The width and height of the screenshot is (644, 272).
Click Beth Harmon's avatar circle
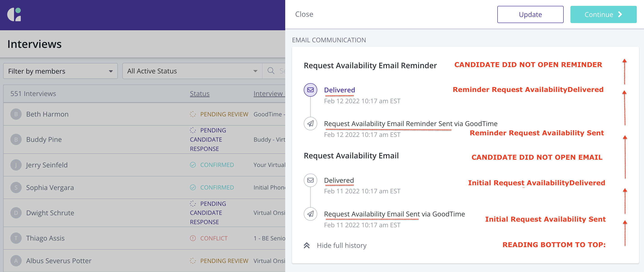click(x=16, y=114)
